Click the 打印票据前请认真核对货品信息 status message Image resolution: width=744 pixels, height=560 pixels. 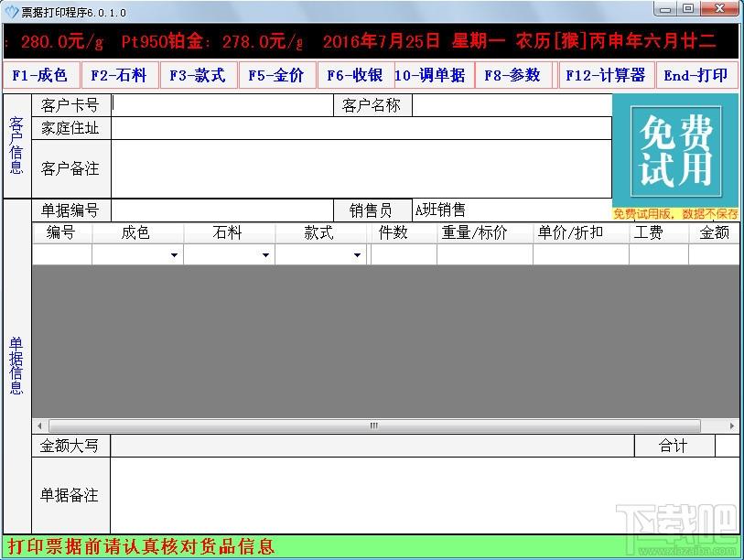click(142, 546)
